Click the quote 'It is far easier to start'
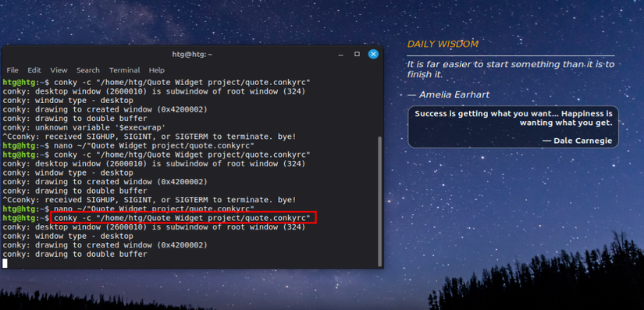Image resolution: width=644 pixels, height=310 pixels. click(x=511, y=69)
